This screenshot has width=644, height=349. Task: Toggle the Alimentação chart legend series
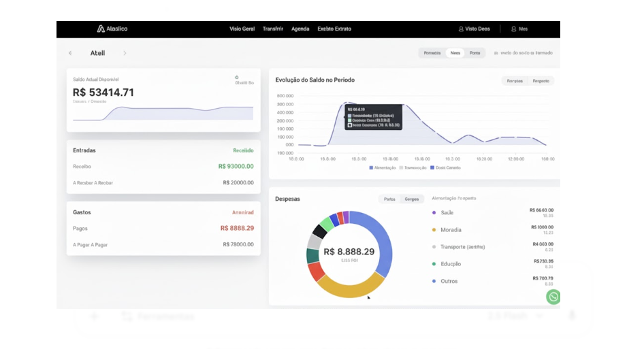click(384, 167)
